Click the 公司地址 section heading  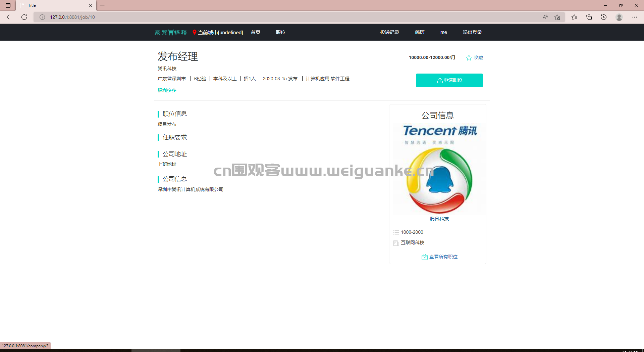(x=175, y=154)
